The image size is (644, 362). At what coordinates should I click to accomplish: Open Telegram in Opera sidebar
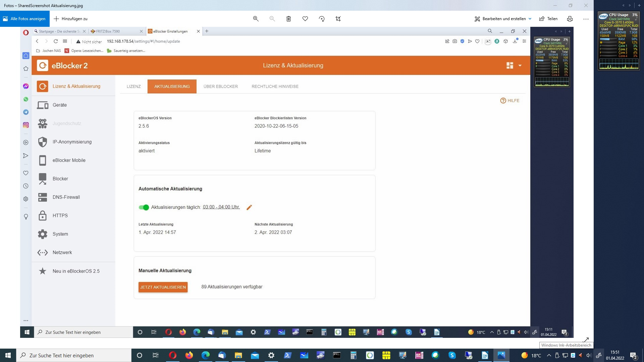[26, 112]
